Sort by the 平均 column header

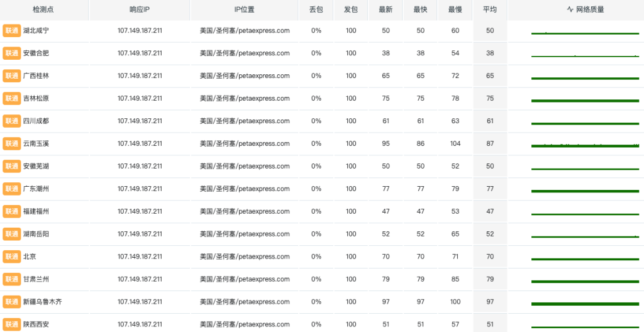click(489, 9)
